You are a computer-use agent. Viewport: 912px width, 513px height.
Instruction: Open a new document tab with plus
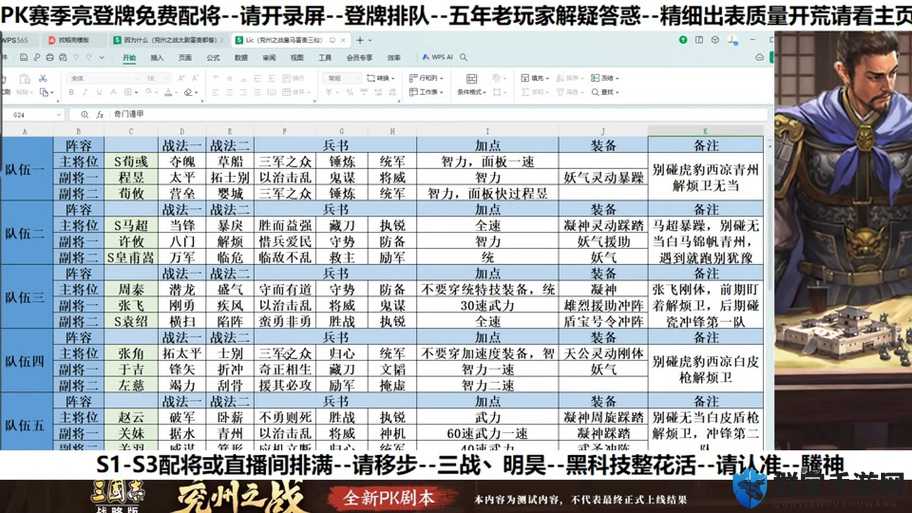pos(360,40)
